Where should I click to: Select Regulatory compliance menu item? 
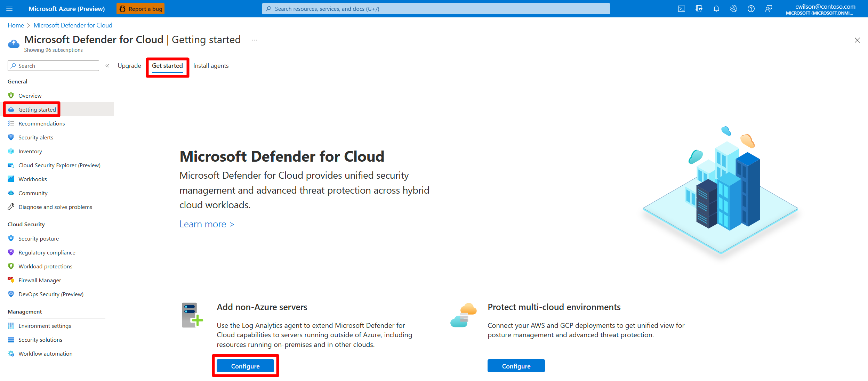47,252
